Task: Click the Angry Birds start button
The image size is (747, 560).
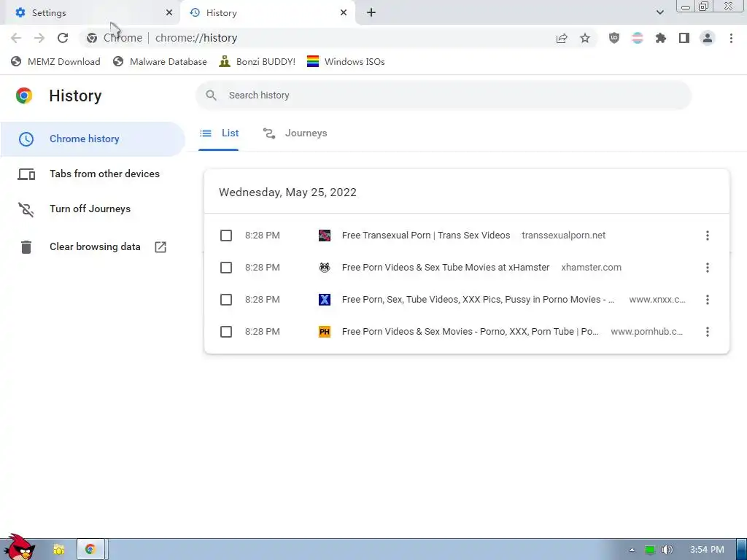Action: (x=20, y=548)
